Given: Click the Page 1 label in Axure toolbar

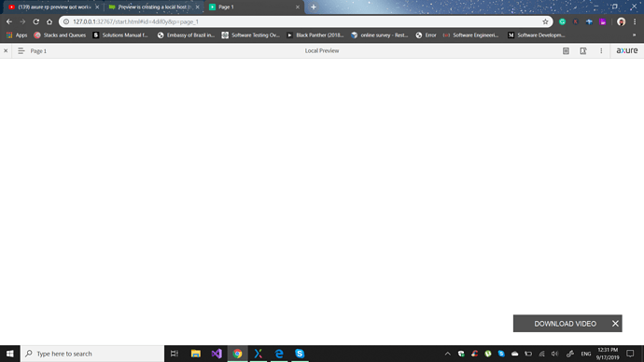Looking at the screenshot, I should point(38,51).
